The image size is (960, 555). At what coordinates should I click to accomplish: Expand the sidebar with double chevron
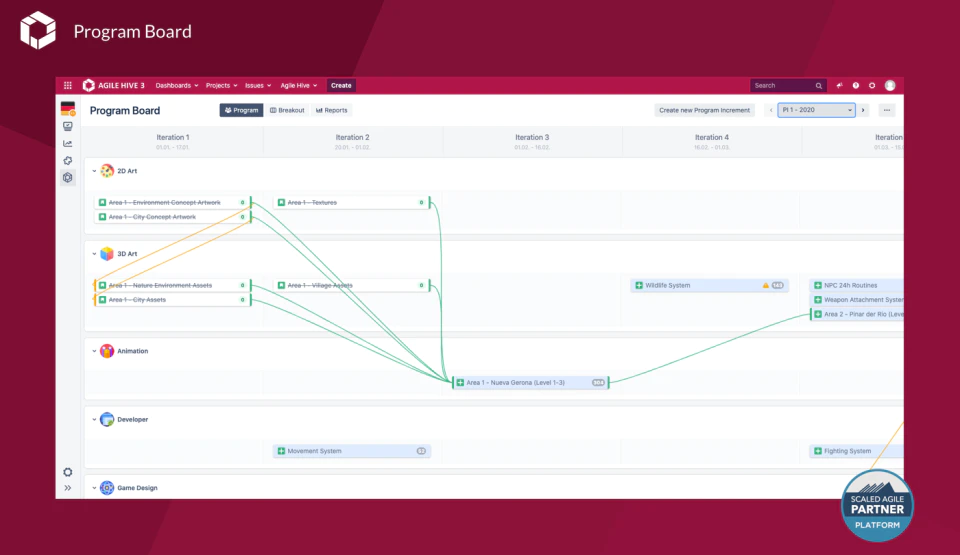tap(68, 488)
